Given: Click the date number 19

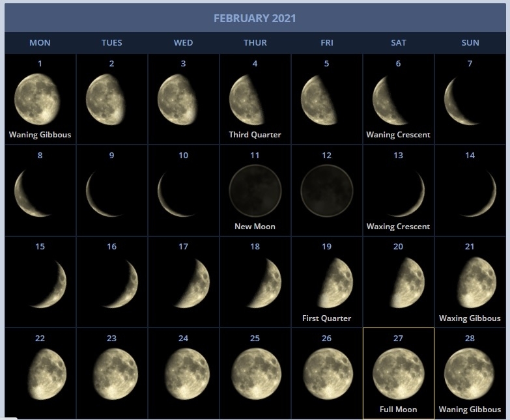Looking at the screenshot, I should [326, 247].
